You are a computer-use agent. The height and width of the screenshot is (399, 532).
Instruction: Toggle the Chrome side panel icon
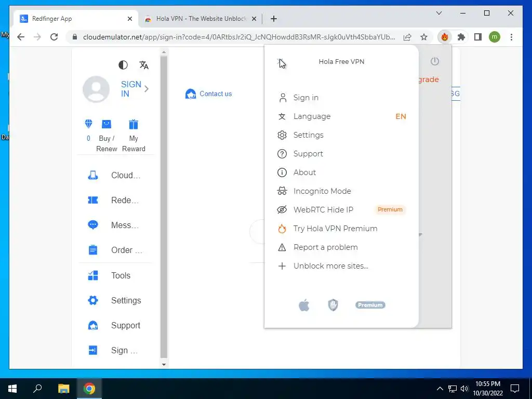point(478,37)
